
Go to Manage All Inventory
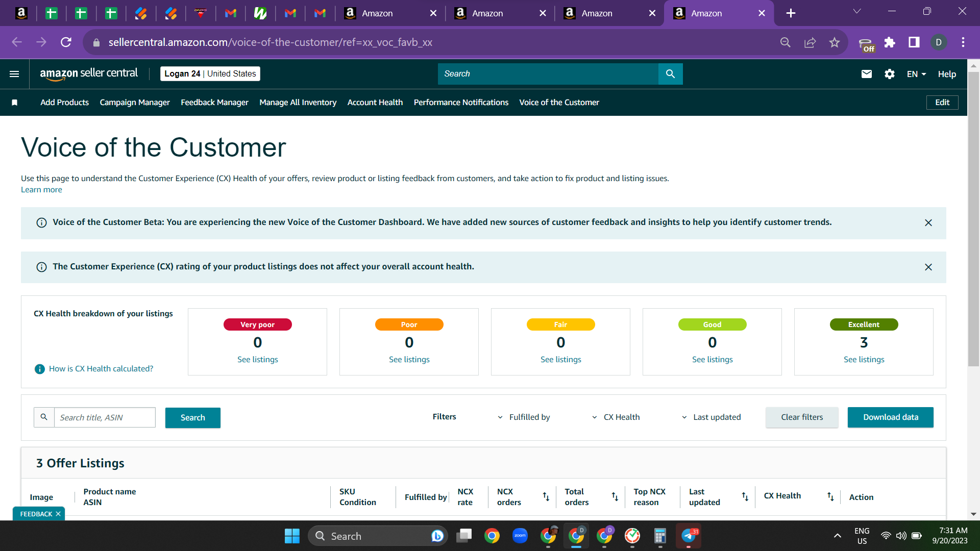pyautogui.click(x=298, y=103)
